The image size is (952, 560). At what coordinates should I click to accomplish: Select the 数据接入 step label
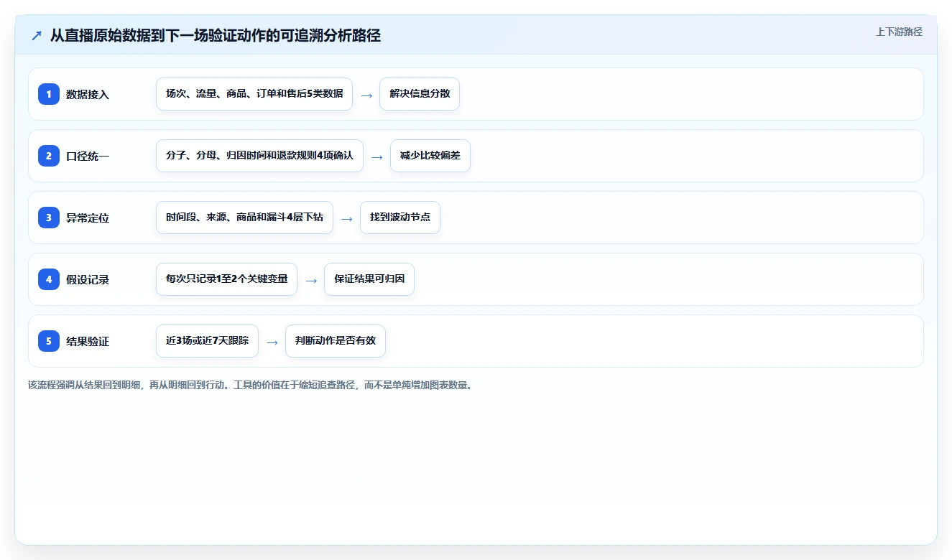point(88,94)
